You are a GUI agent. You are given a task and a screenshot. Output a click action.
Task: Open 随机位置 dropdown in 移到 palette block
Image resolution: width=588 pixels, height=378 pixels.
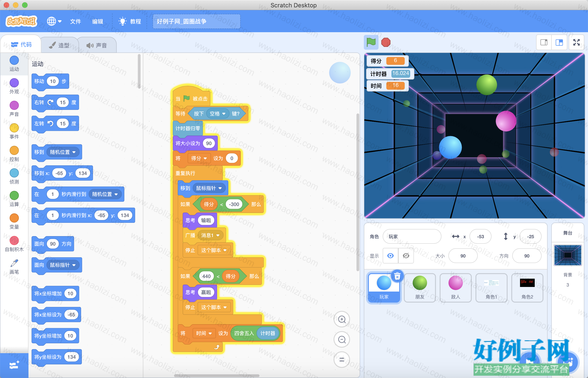[63, 152]
